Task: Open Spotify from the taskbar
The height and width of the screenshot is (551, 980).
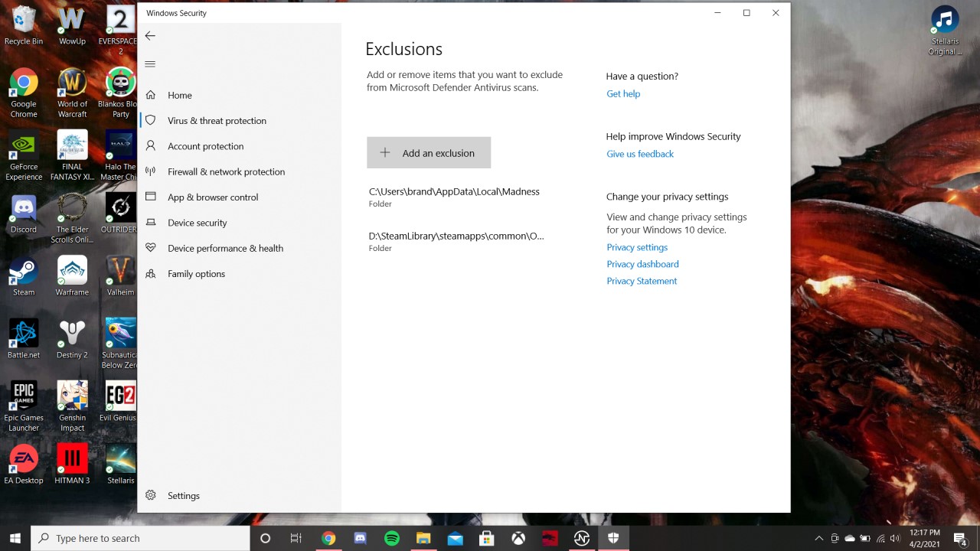Action: pos(392,539)
